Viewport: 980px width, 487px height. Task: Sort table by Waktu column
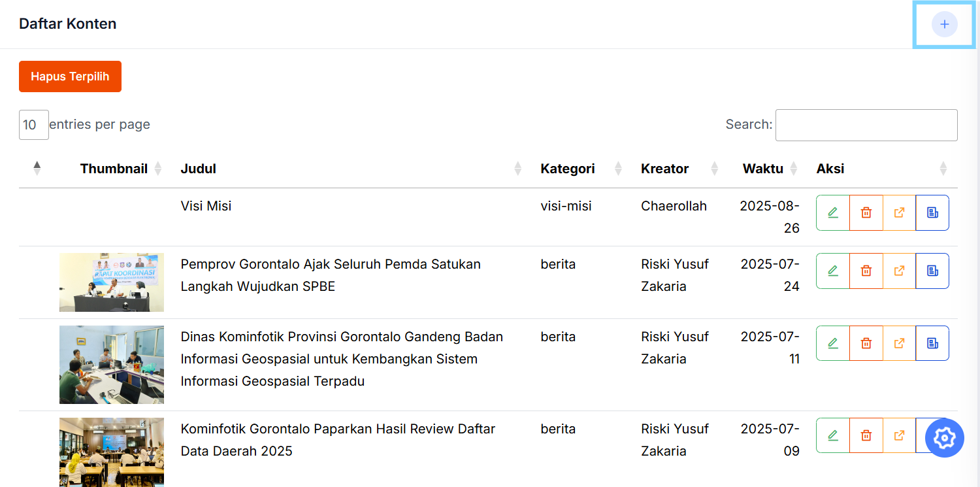[794, 169]
